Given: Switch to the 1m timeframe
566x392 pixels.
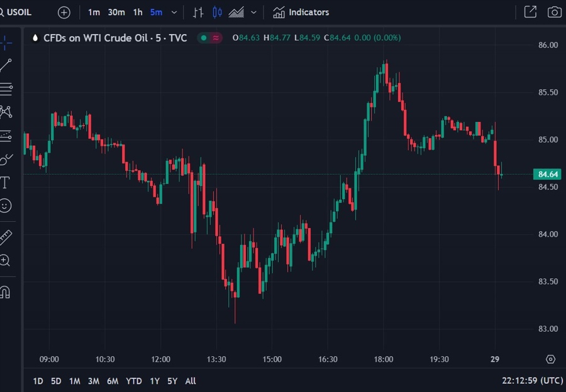Looking at the screenshot, I should (94, 13).
